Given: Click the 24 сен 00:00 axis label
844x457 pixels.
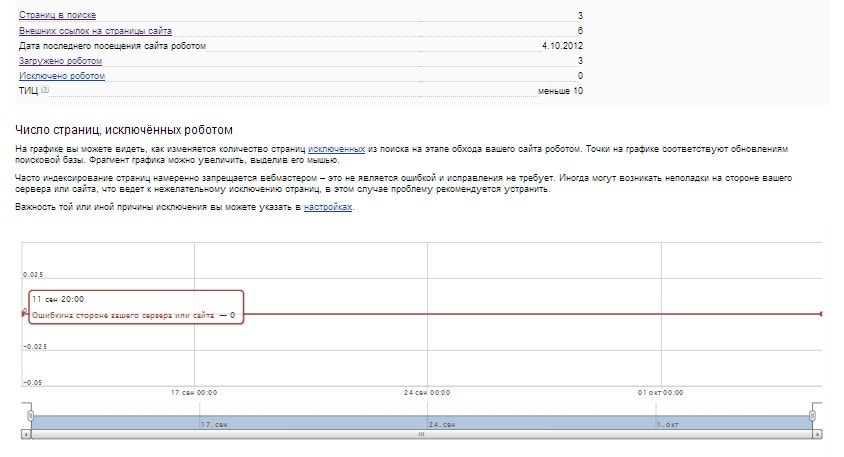Looking at the screenshot, I should [427, 393].
